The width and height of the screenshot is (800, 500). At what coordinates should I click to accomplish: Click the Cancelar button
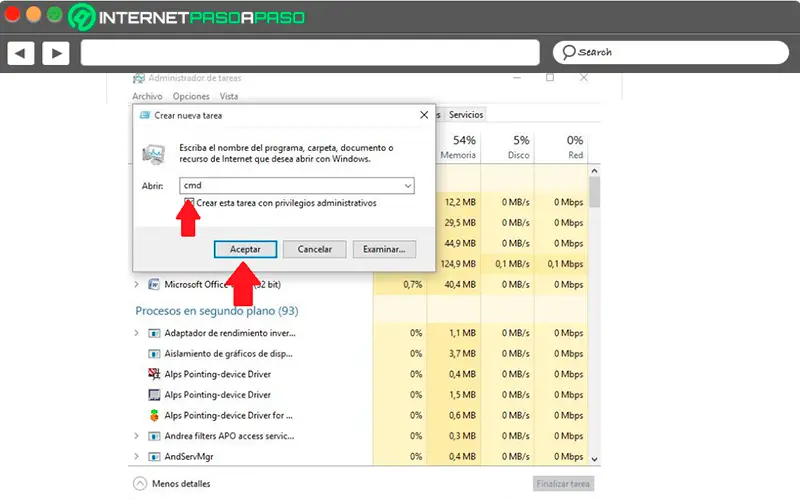pyautogui.click(x=315, y=249)
